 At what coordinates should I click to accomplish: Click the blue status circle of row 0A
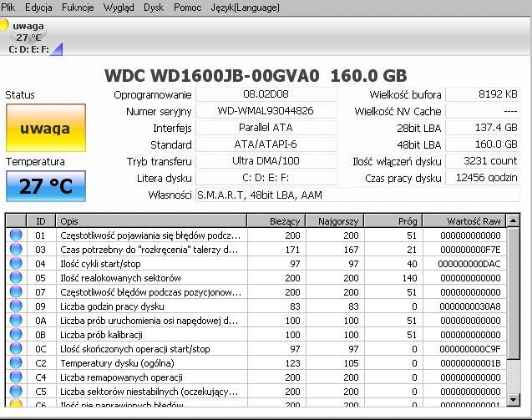tap(16, 321)
